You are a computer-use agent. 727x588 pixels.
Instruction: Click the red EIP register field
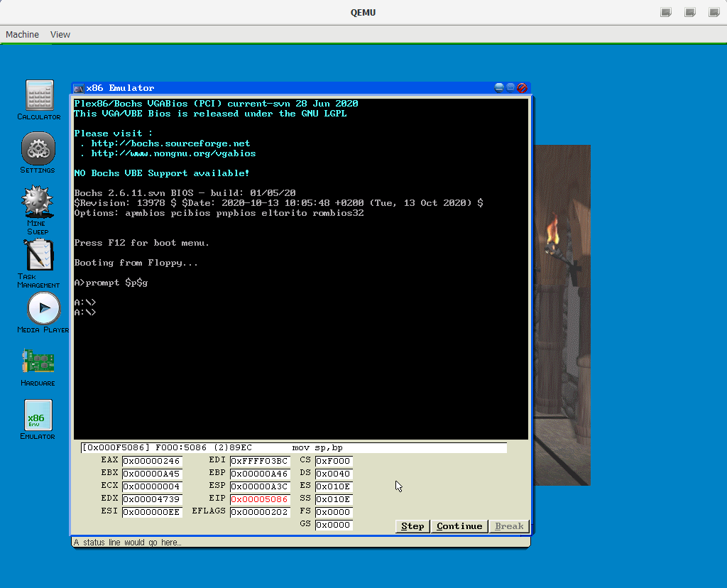click(260, 499)
